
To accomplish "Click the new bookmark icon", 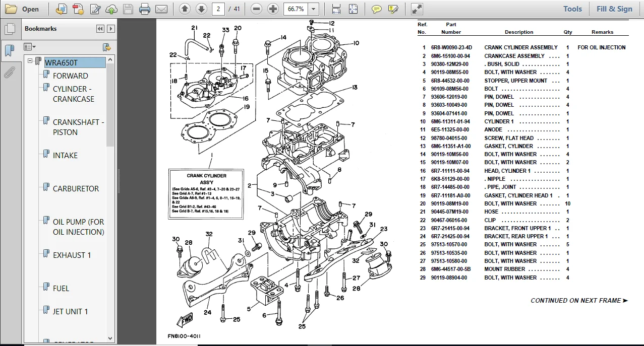I will (106, 47).
